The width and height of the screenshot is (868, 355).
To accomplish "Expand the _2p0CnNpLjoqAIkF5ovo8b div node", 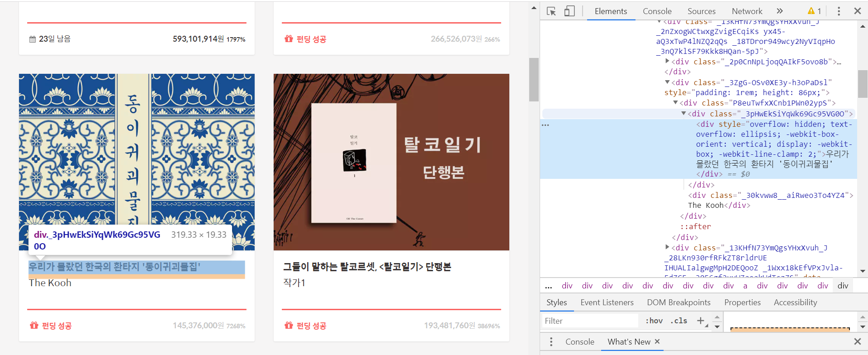I will [x=667, y=61].
